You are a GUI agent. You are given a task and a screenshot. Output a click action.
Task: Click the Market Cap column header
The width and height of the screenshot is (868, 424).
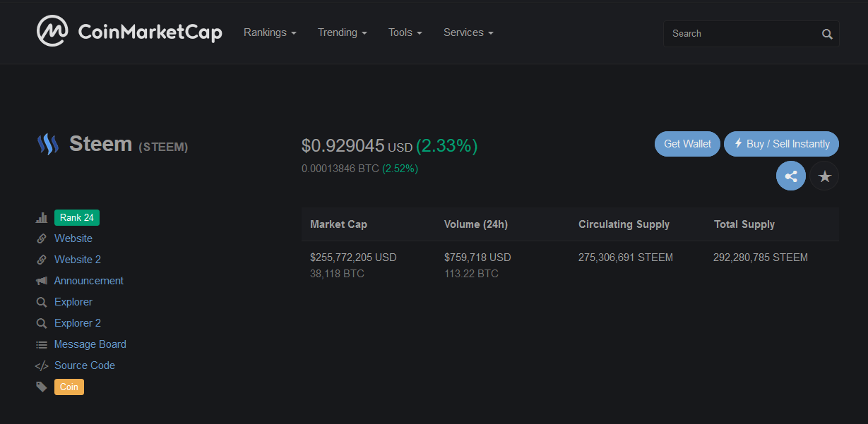338,224
